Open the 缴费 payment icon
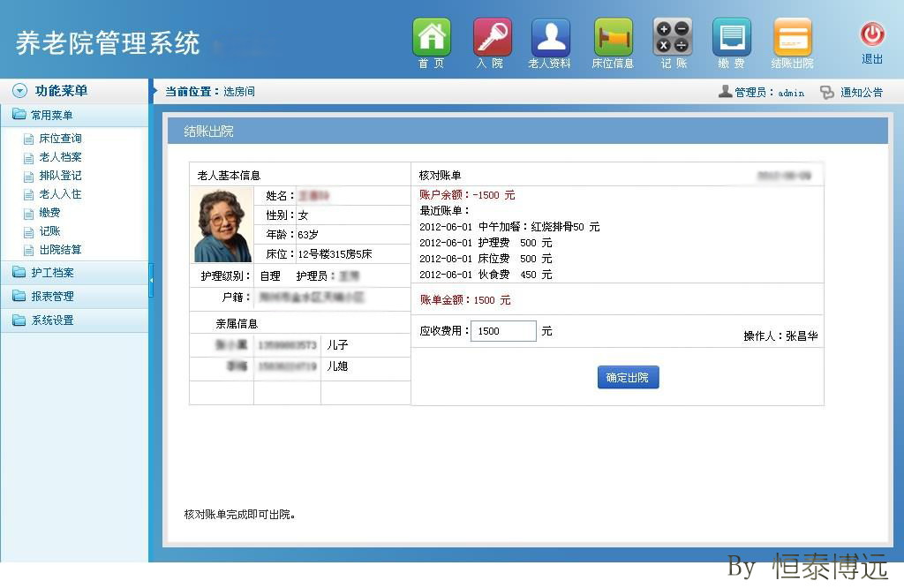The image size is (904, 588). (x=732, y=37)
